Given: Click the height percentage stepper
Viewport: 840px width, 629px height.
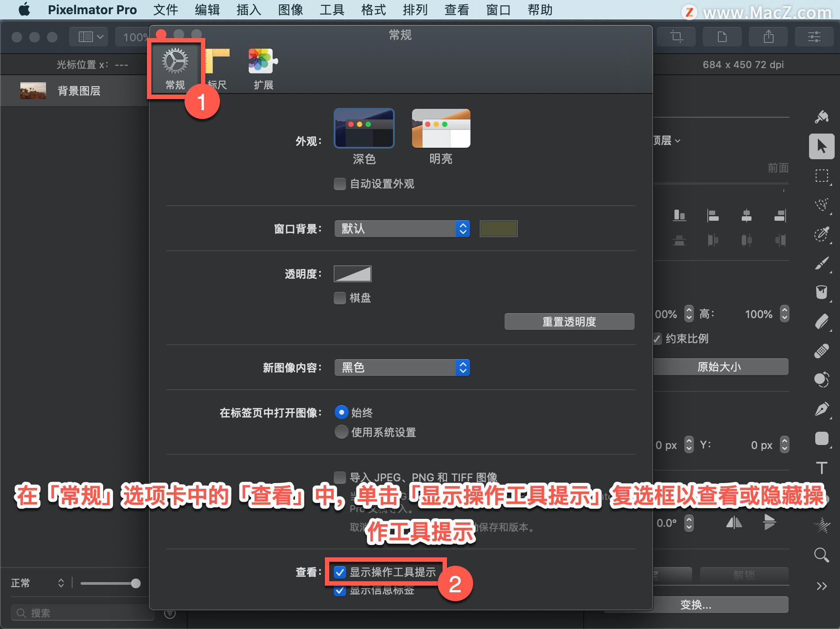Looking at the screenshot, I should pyautogui.click(x=785, y=314).
